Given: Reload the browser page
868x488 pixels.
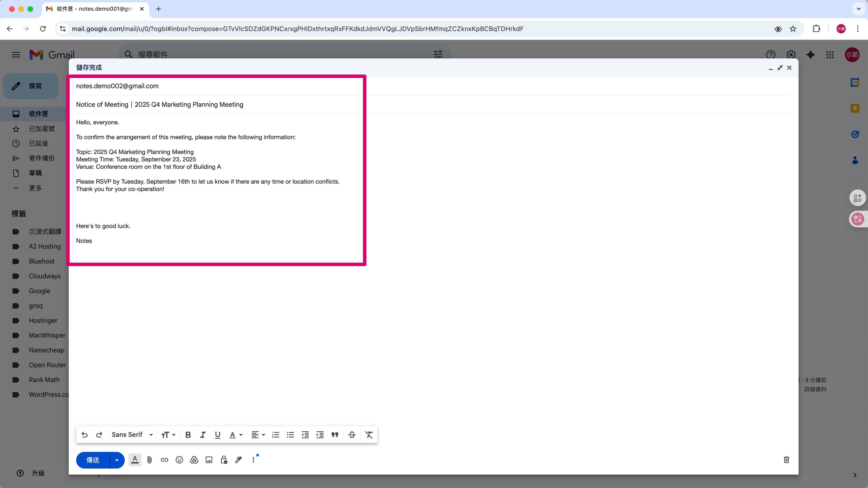Looking at the screenshot, I should point(43,29).
